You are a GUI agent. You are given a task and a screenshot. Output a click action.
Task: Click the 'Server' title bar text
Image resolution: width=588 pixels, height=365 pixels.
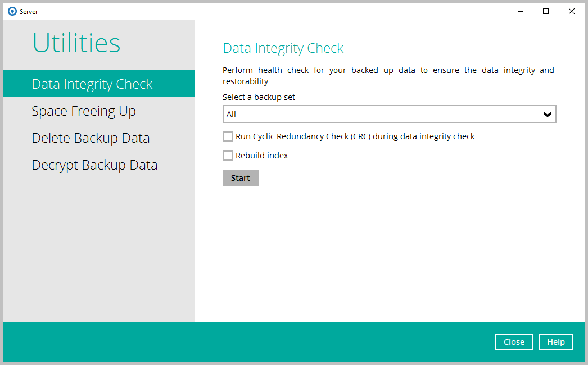pos(29,11)
